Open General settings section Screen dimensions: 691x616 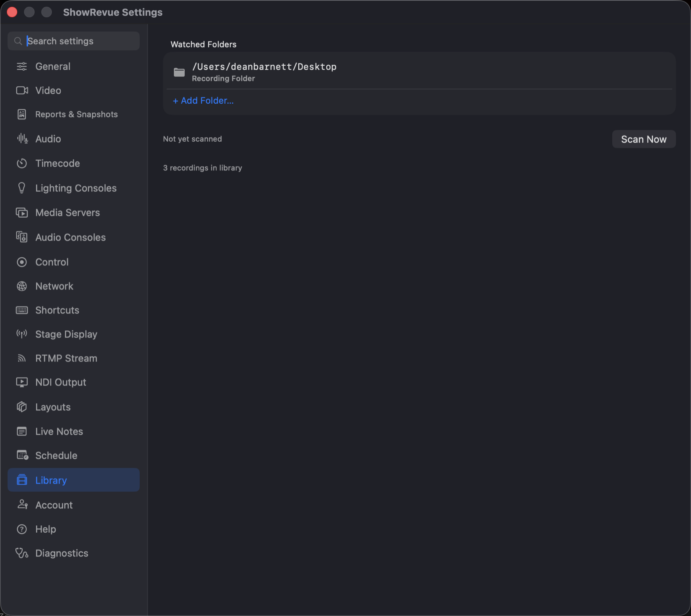tap(73, 66)
